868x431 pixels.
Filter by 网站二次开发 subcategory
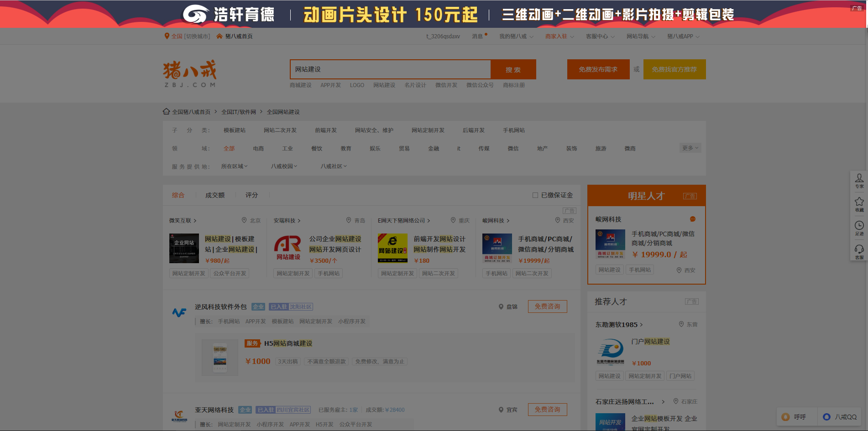(x=280, y=130)
